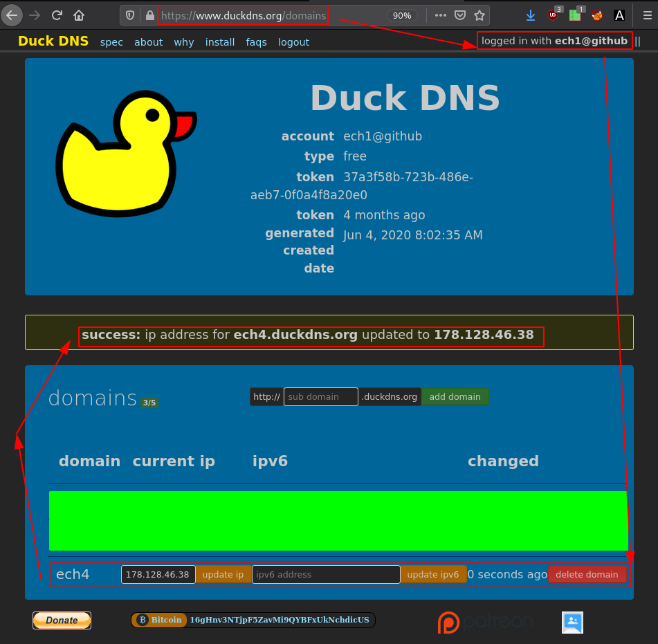The image size is (658, 644).
Task: Click the PayPal Donate button
Action: click(62, 620)
